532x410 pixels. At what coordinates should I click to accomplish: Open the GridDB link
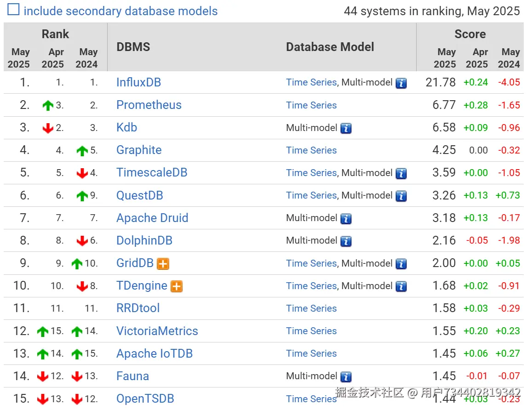click(135, 263)
